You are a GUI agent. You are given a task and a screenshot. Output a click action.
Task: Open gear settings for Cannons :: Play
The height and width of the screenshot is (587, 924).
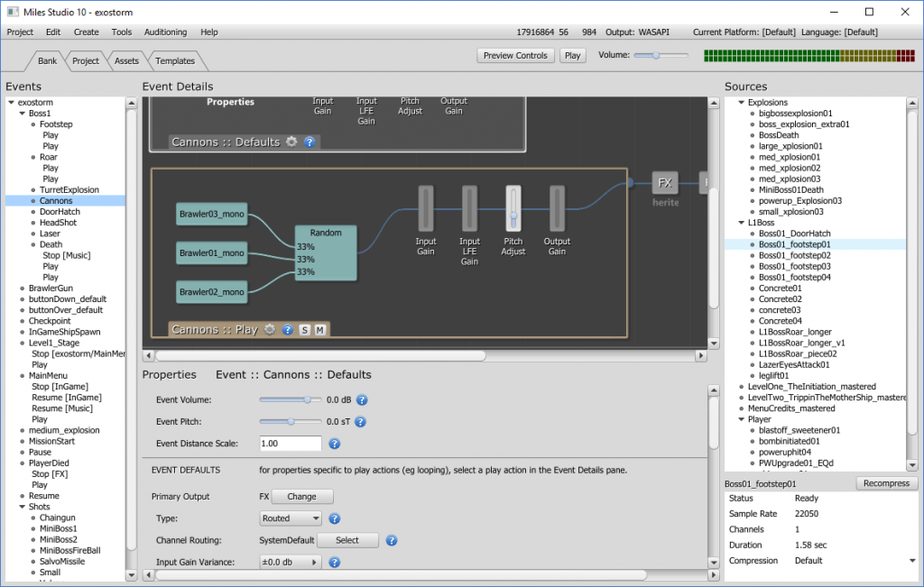pos(269,330)
